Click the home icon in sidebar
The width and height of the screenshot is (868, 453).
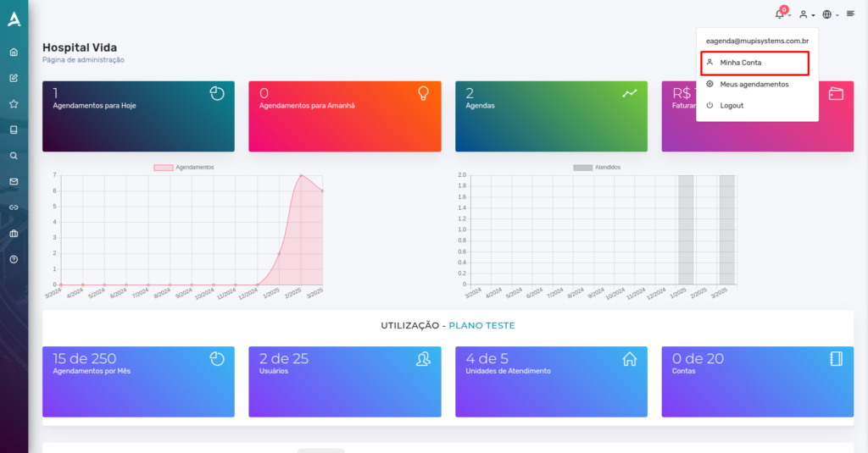click(14, 52)
